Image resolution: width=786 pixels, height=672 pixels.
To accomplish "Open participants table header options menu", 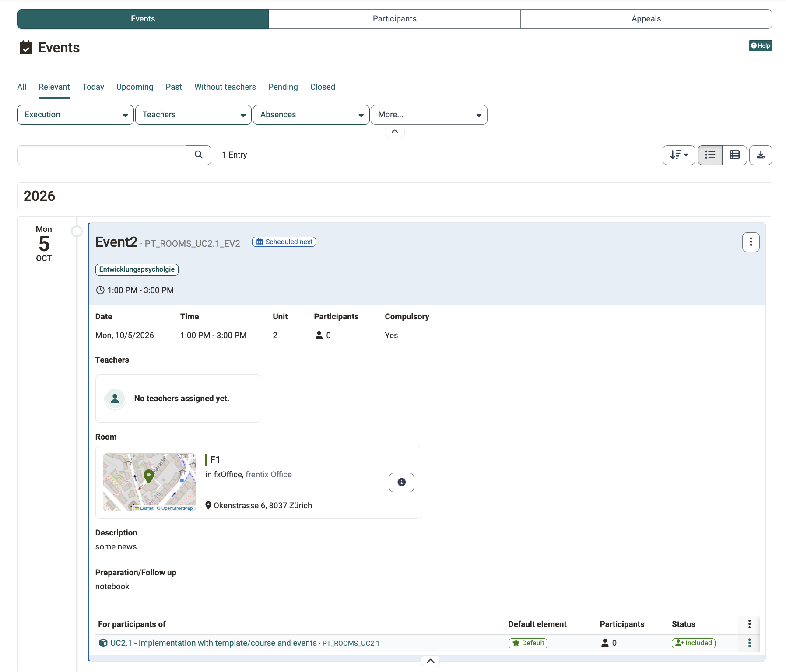I will click(x=749, y=624).
